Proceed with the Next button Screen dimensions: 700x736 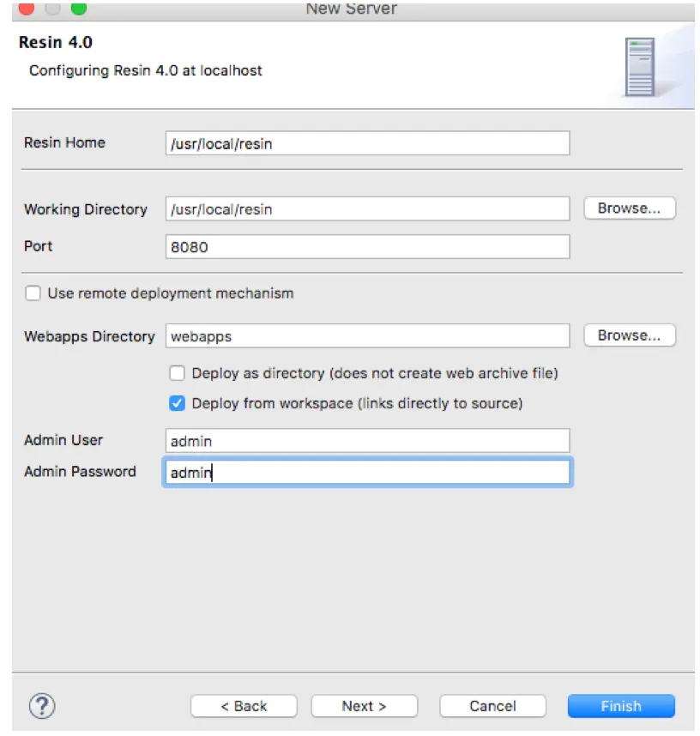(x=365, y=706)
